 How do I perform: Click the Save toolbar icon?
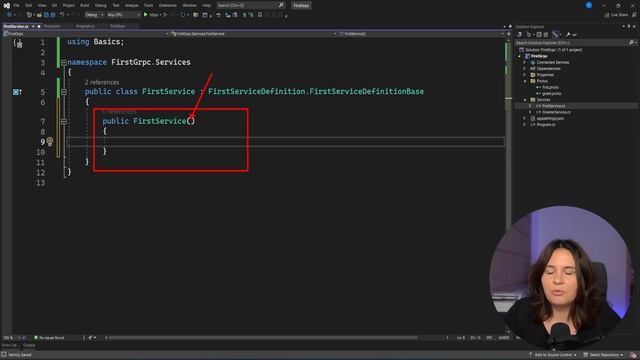[x=46, y=15]
